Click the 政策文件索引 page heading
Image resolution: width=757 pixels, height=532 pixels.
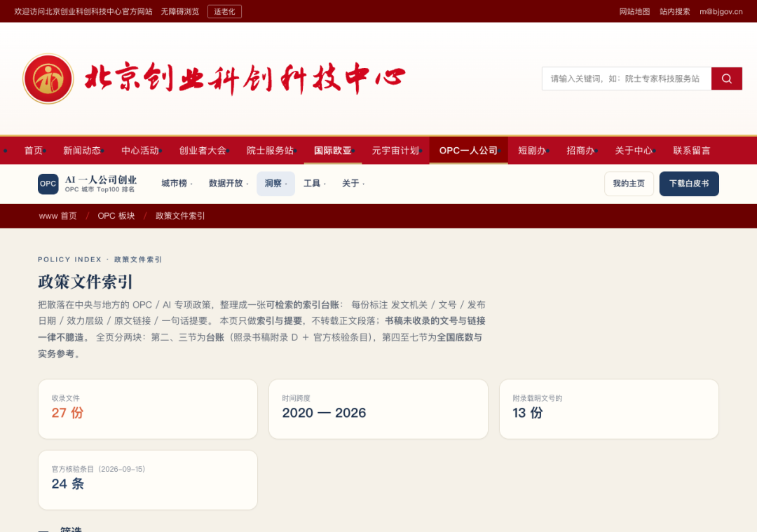pos(86,282)
